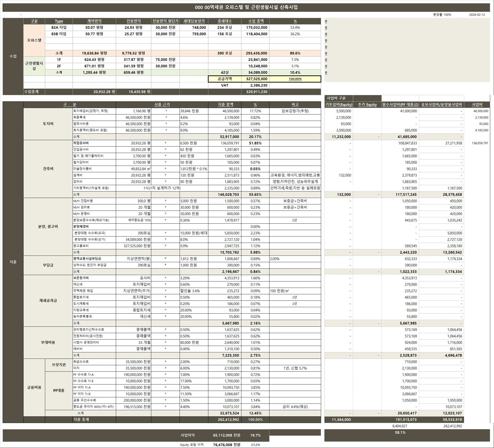
Task: Select the PF대출 category cell
Action: click(x=59, y=390)
